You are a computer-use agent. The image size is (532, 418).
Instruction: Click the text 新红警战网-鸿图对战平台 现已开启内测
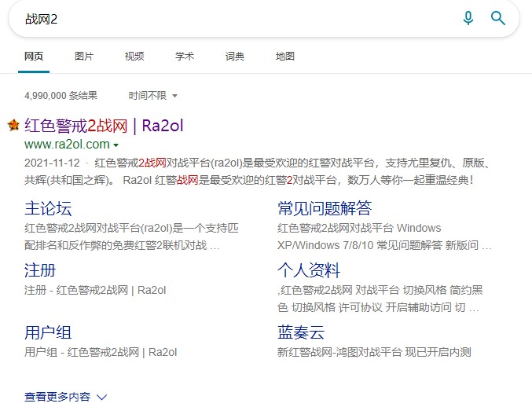374,353
